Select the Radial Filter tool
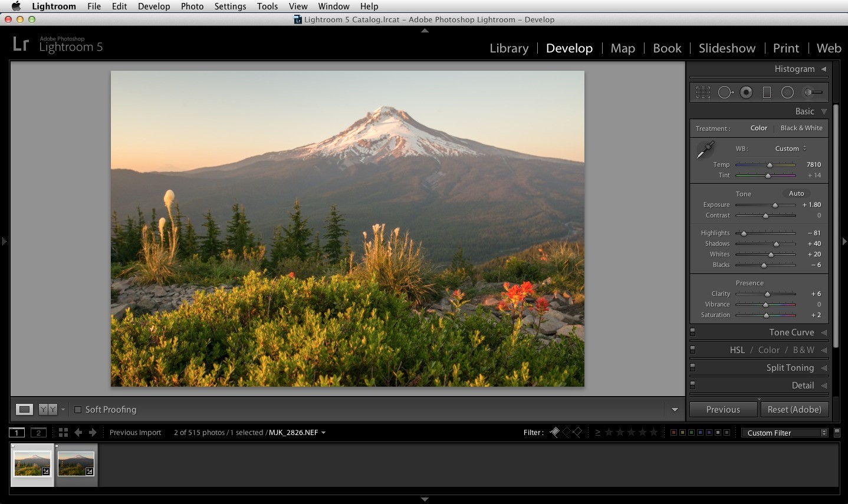Screen dimensions: 848x504 point(787,93)
